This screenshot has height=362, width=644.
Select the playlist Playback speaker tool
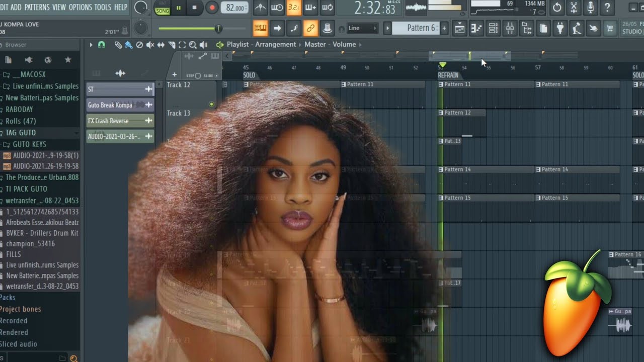coord(203,45)
